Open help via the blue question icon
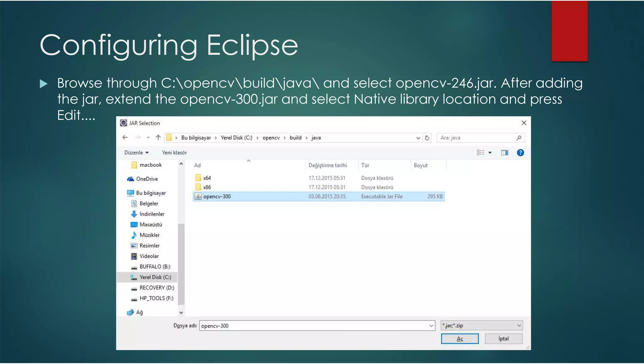 [520, 153]
